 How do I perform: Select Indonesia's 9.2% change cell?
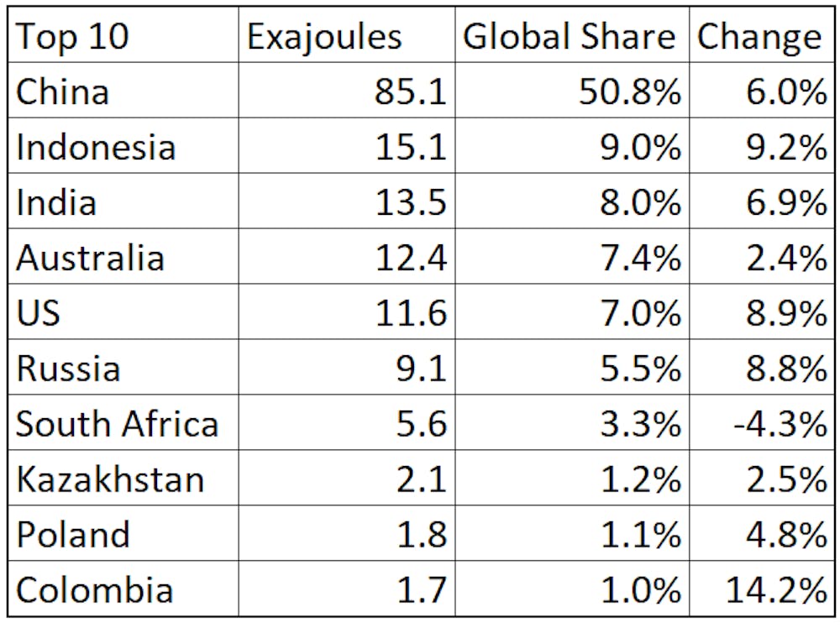[x=761, y=145]
